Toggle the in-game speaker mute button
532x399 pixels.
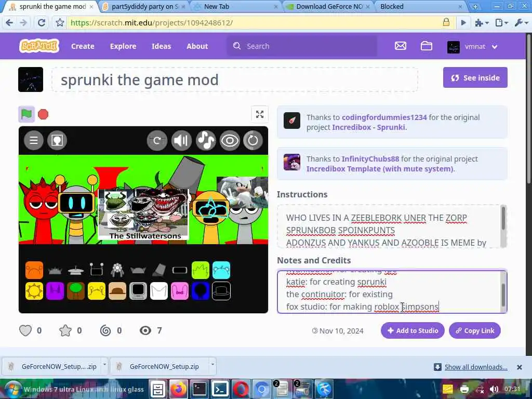(181, 140)
